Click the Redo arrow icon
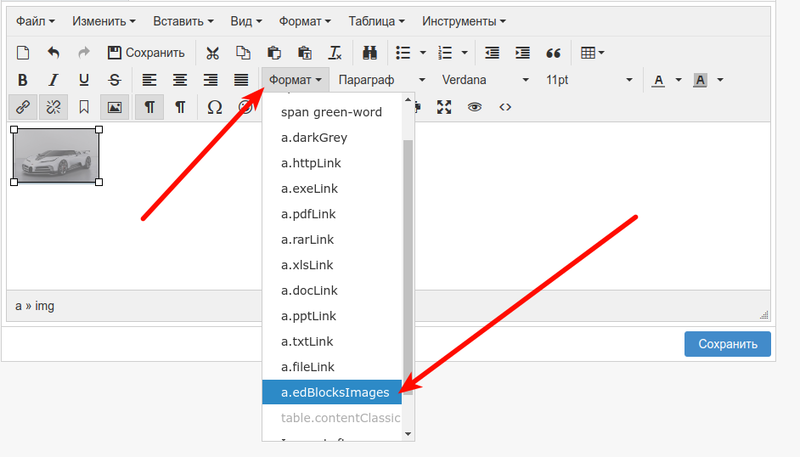 click(x=84, y=53)
